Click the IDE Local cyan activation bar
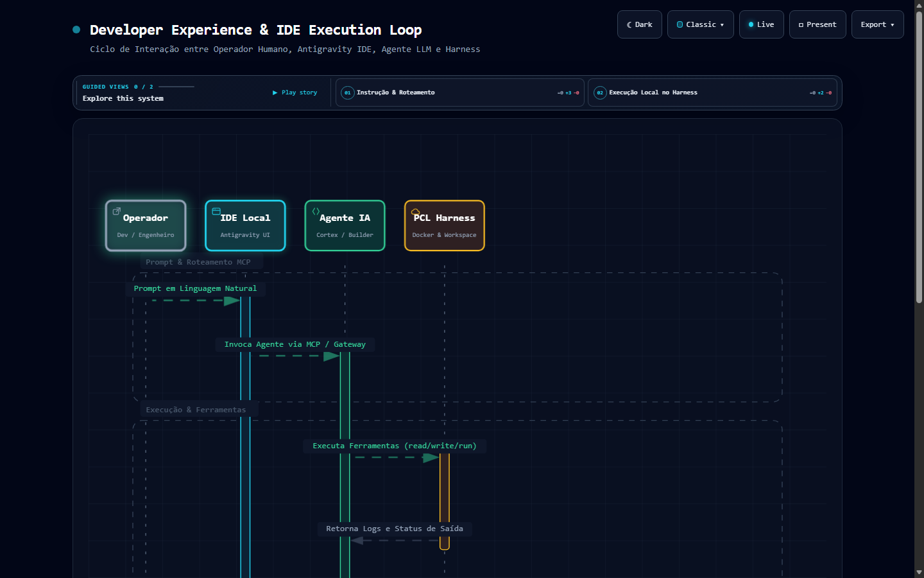924x578 pixels. [245, 437]
